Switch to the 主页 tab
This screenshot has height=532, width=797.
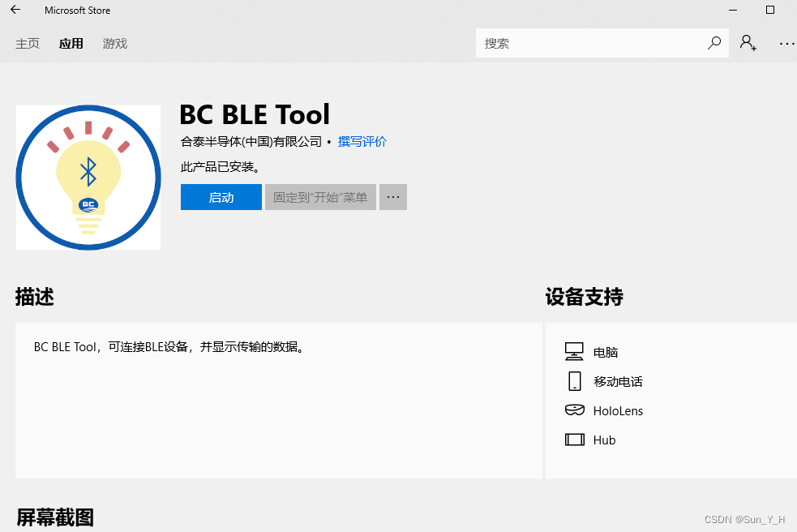[x=28, y=44]
